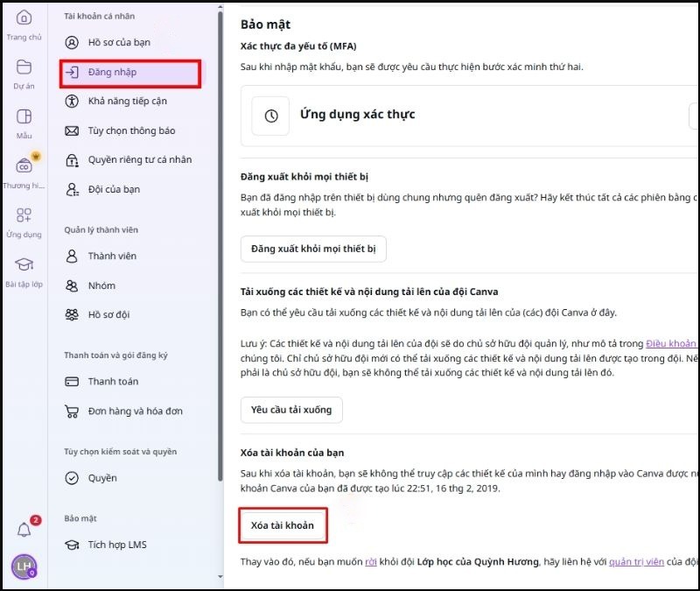Open Mẫu templates icon
The height and width of the screenshot is (591, 700).
click(x=24, y=116)
